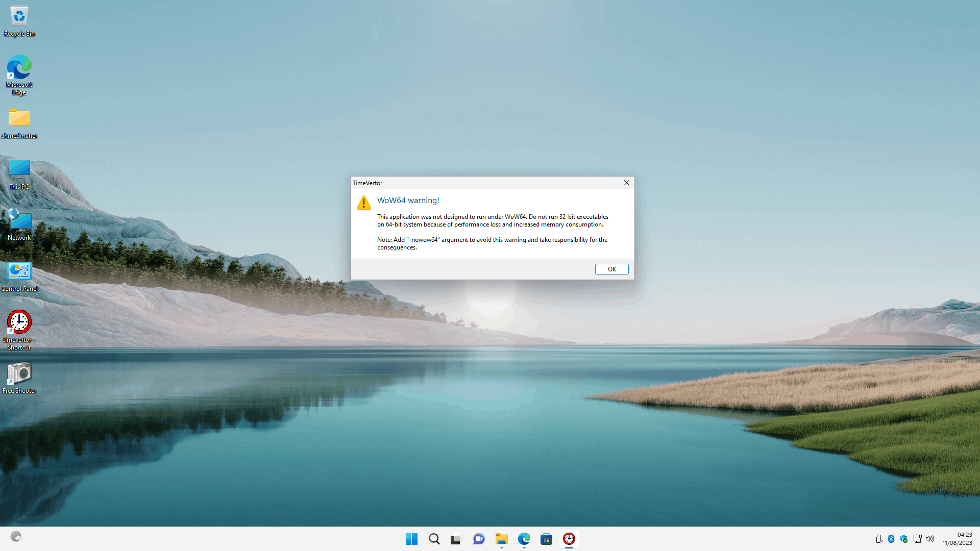Open File Explorer from the taskbar
The image size is (980, 551).
(501, 539)
